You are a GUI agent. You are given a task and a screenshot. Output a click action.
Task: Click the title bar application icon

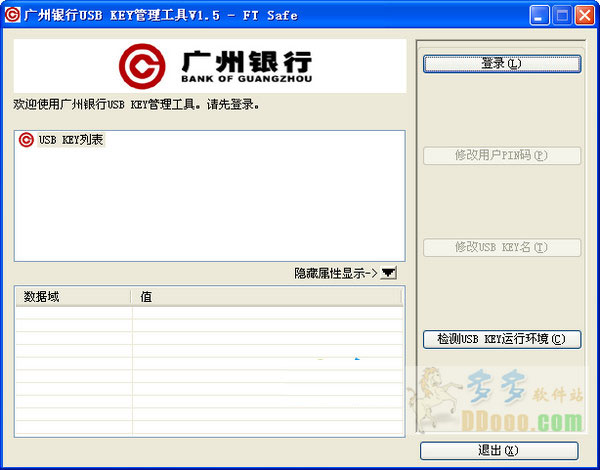[x=12, y=15]
